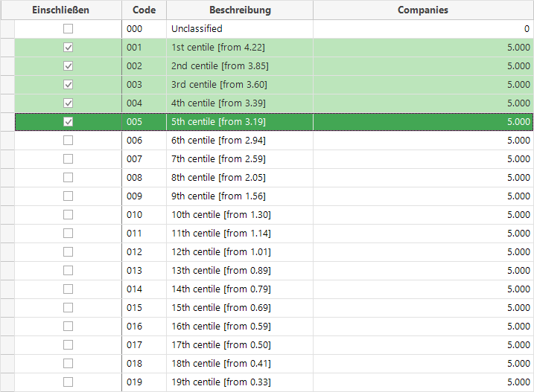The image size is (534, 392).
Task: Sort by the Companies column header
Action: tap(423, 10)
